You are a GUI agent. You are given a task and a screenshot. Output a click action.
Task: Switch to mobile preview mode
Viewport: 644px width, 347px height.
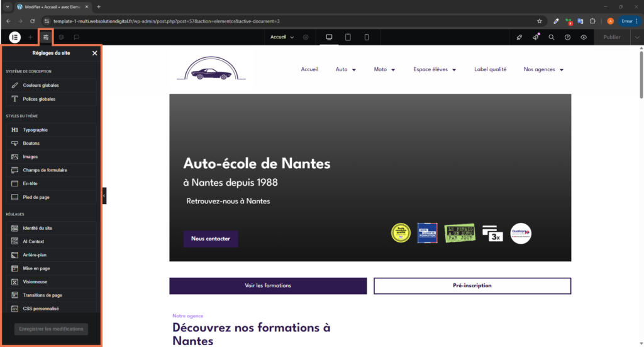point(367,37)
